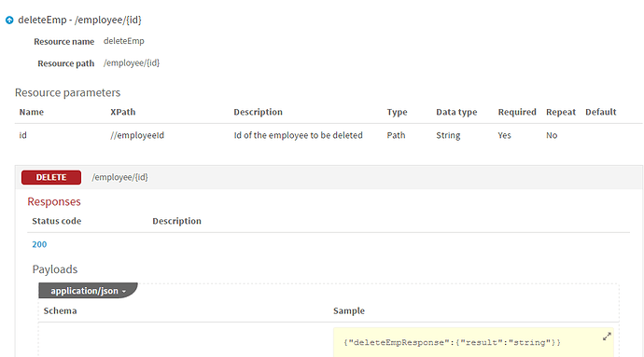This screenshot has height=357, width=644.
Task: Click the Resource parameters heading
Action: (68, 92)
